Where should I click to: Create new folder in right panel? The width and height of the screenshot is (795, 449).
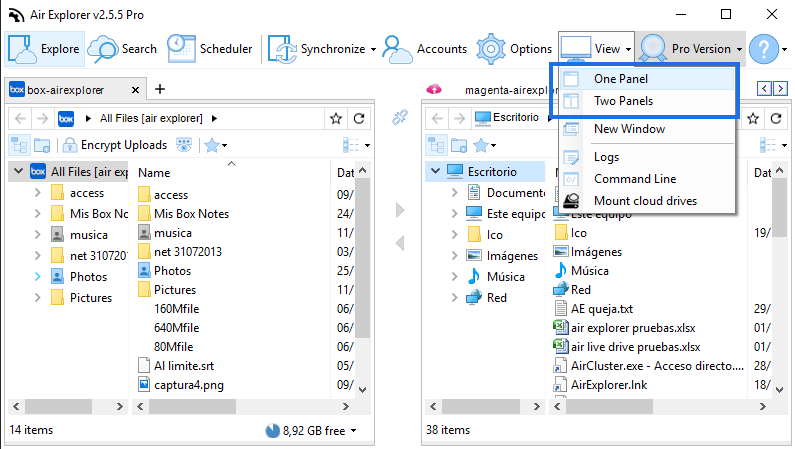coord(459,145)
